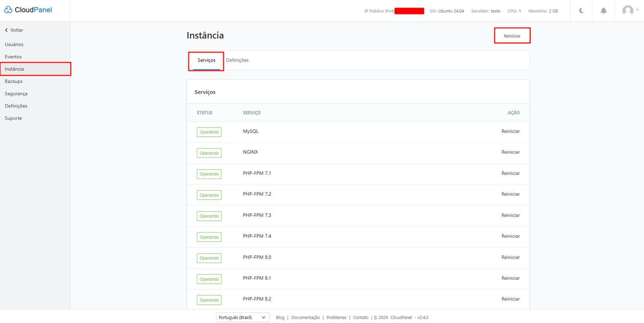Restart PHP-FPM 7.4 service
Image resolution: width=644 pixels, height=323 pixels.
[510, 236]
